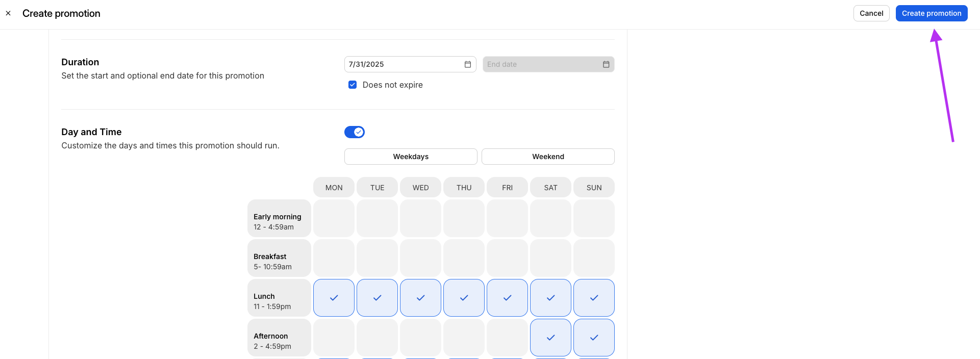This screenshot has width=980, height=359.
Task: Enable the Afternoon slot for Thursday
Action: 464,338
